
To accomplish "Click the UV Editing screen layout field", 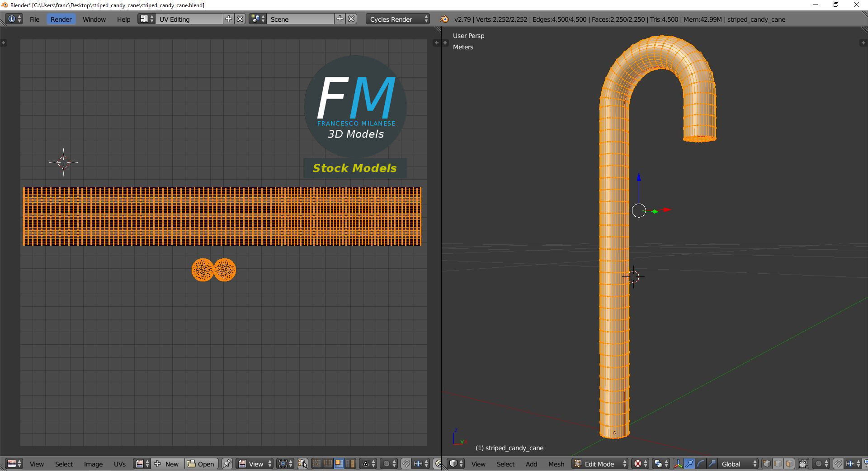I will coord(189,19).
